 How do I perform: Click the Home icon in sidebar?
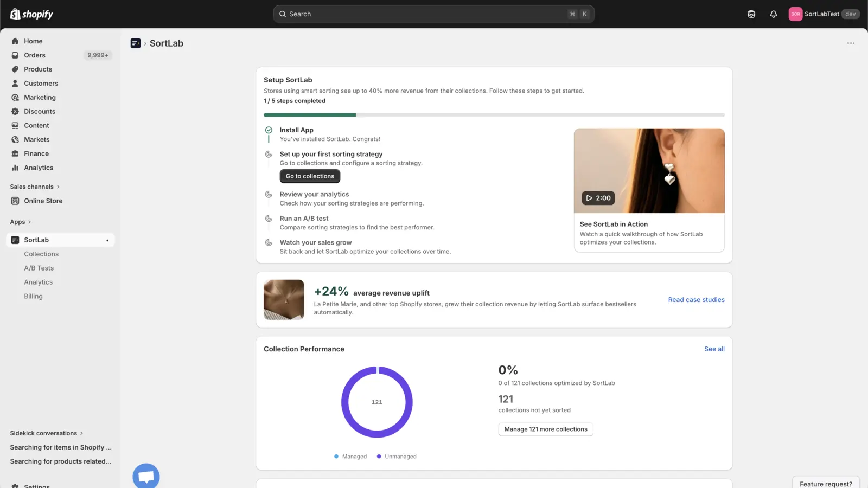(15, 41)
